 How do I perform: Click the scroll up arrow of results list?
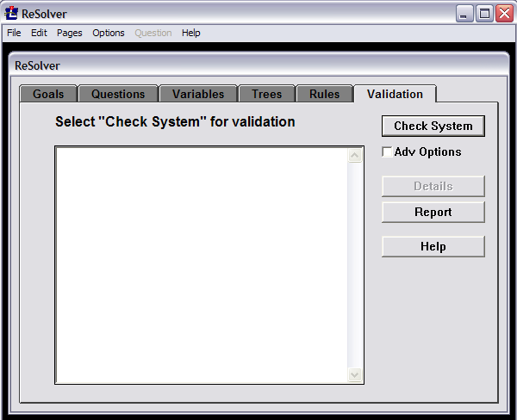(x=355, y=156)
